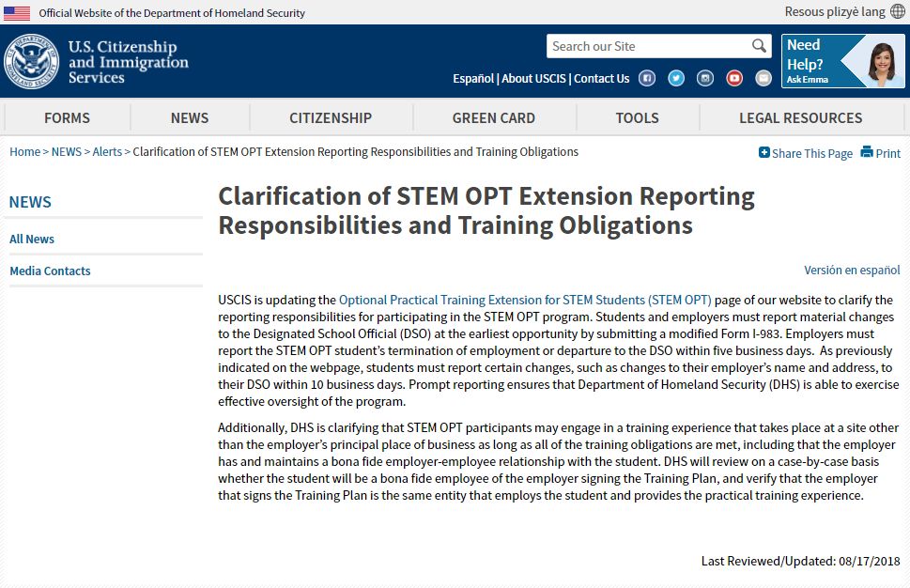
Task: Click the search magnifying glass icon
Action: [759, 46]
